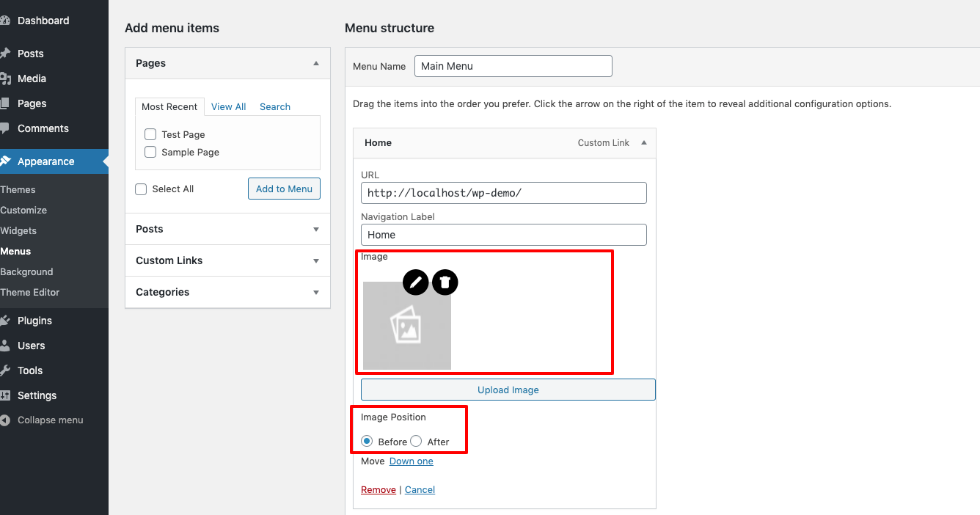Open the Media label in the sidebar
This screenshot has height=515, width=980.
pyautogui.click(x=32, y=78)
